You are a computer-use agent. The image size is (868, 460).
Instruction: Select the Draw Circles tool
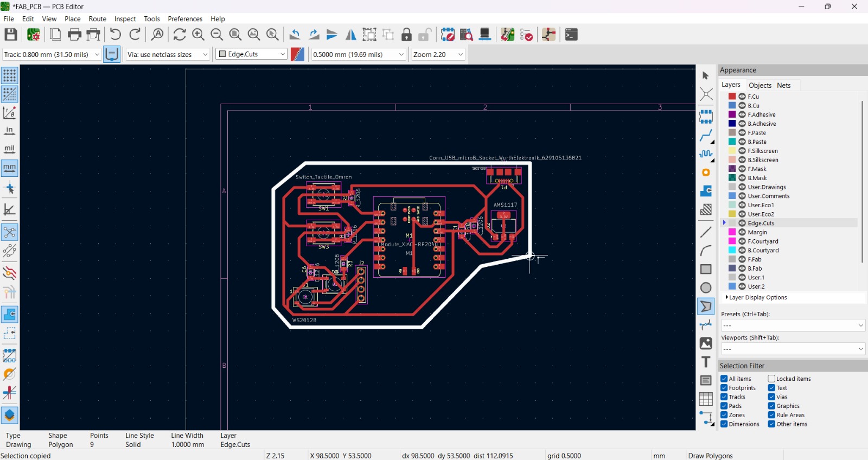pyautogui.click(x=706, y=288)
